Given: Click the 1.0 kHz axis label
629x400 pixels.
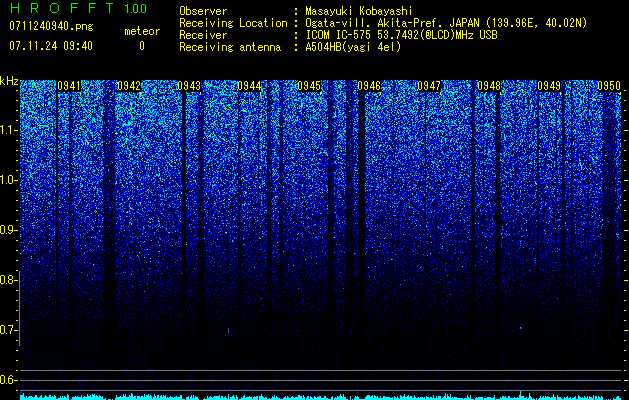Looking at the screenshot, I should (7, 180).
